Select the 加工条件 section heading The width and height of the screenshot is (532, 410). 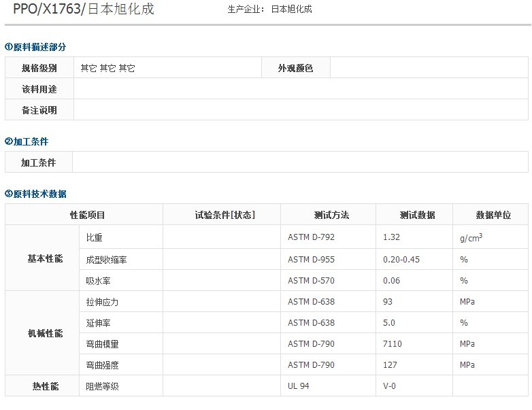click(27, 141)
